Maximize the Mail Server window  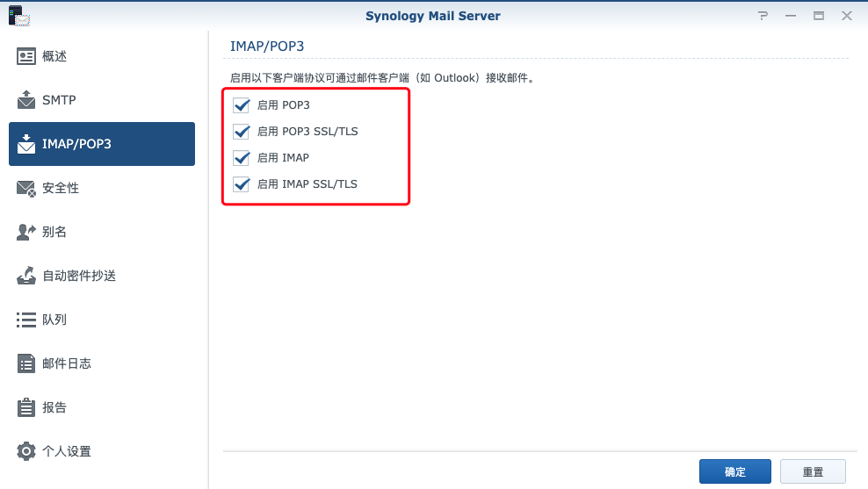pyautogui.click(x=819, y=16)
